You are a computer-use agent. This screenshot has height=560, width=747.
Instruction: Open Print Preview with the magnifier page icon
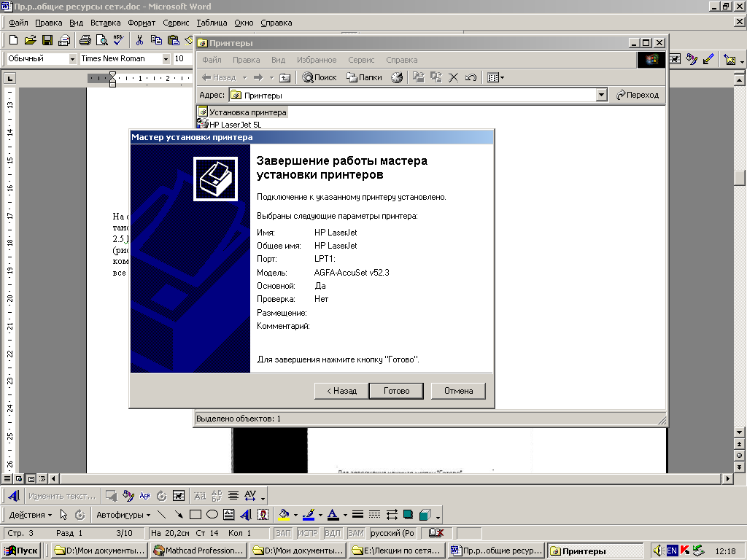(101, 40)
